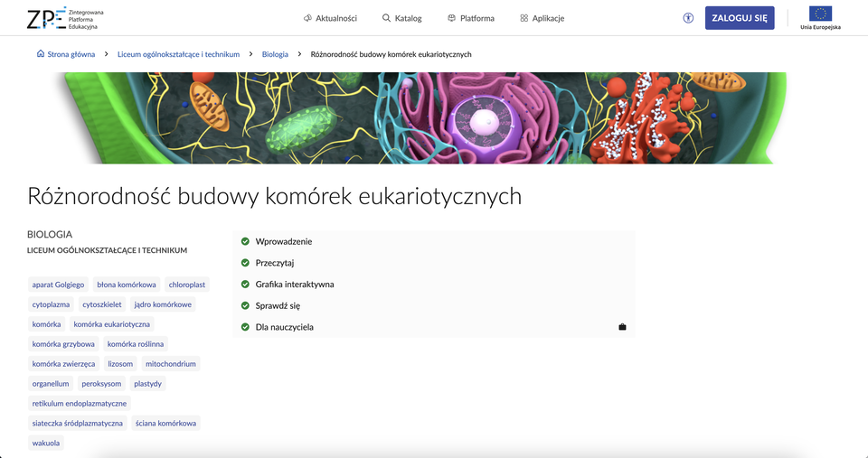Click green checkmark beside Grafika interaktywna
868x458 pixels.
(245, 284)
